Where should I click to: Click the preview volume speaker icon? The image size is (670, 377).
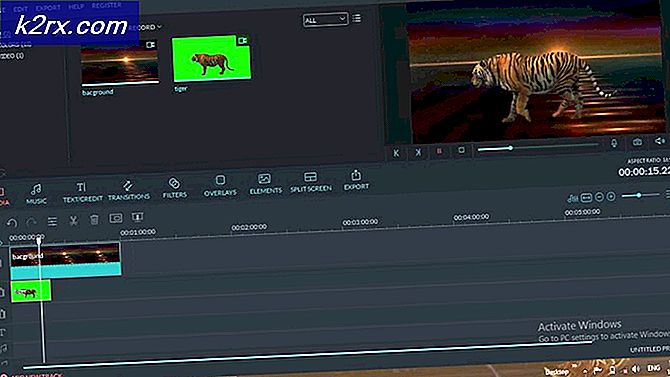660,141
